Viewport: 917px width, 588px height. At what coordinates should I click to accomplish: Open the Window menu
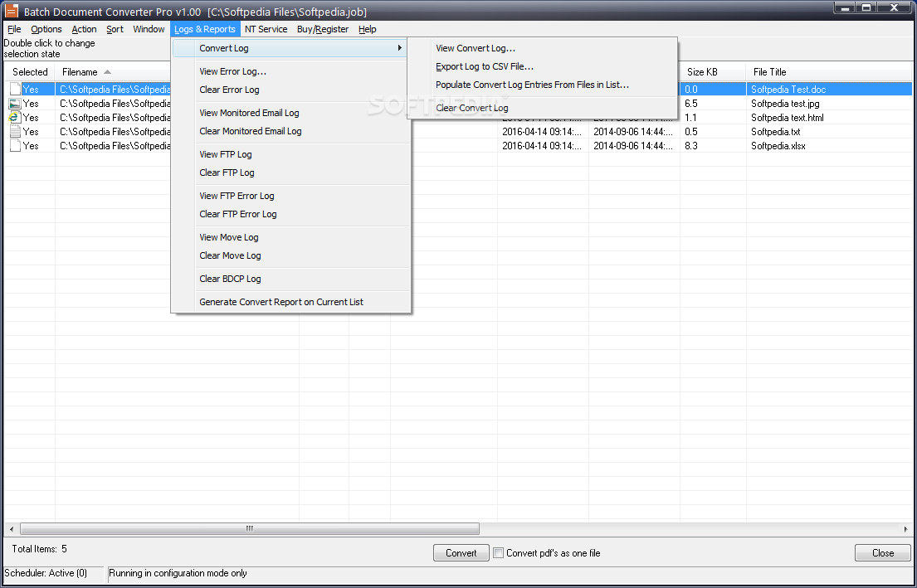[149, 29]
